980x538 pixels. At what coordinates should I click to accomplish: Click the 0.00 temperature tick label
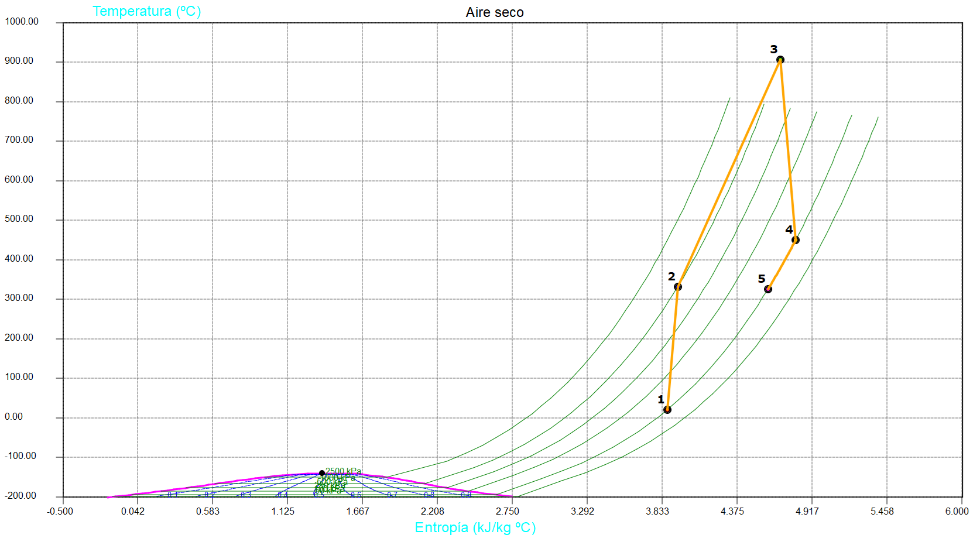[x=13, y=417]
